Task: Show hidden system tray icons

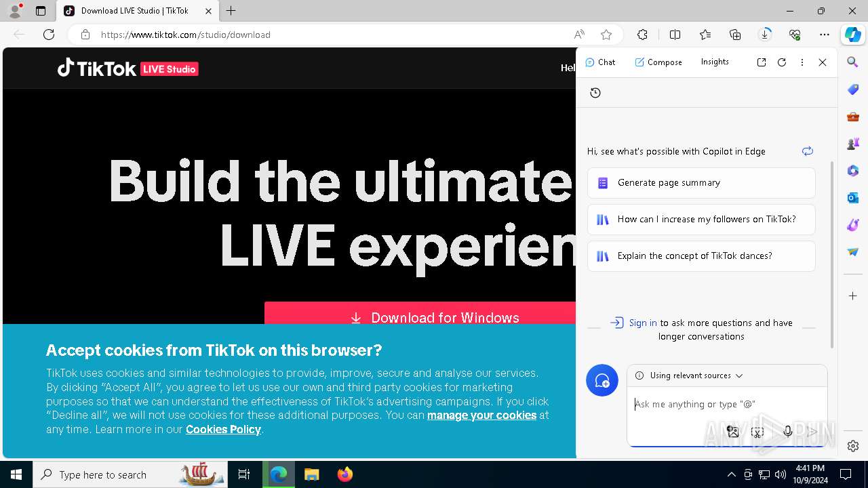Action: (x=731, y=474)
